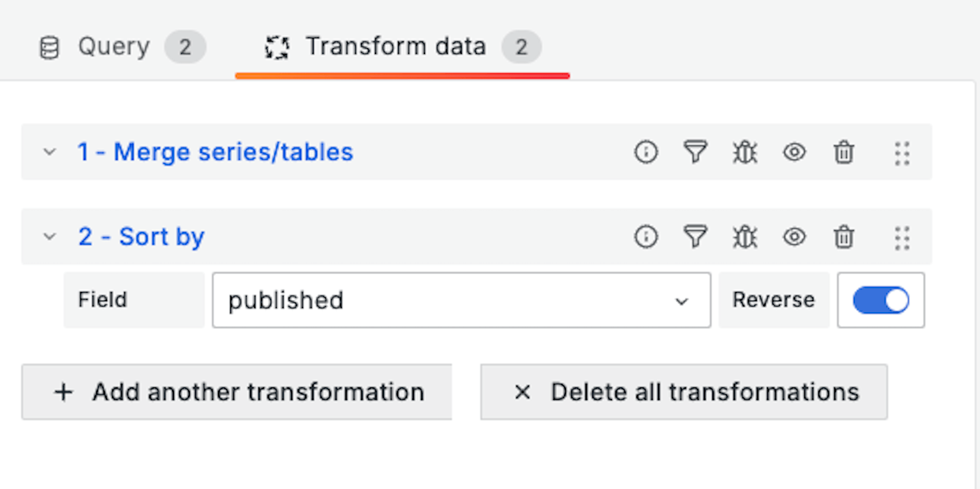The height and width of the screenshot is (489, 980).
Task: Open the Field dropdown showing published
Action: (x=461, y=300)
